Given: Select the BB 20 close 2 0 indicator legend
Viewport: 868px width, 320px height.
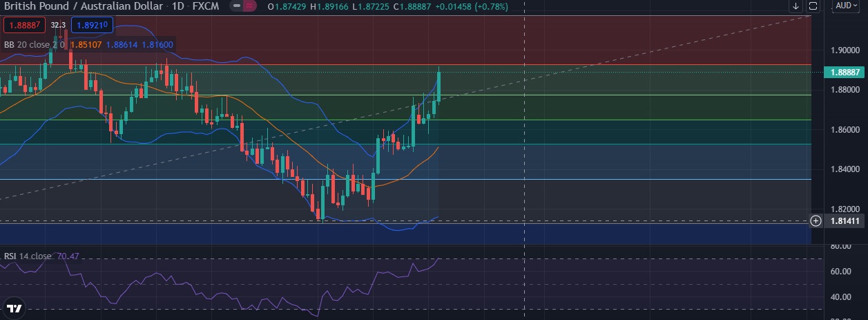Looking at the screenshot, I should pos(35,45).
